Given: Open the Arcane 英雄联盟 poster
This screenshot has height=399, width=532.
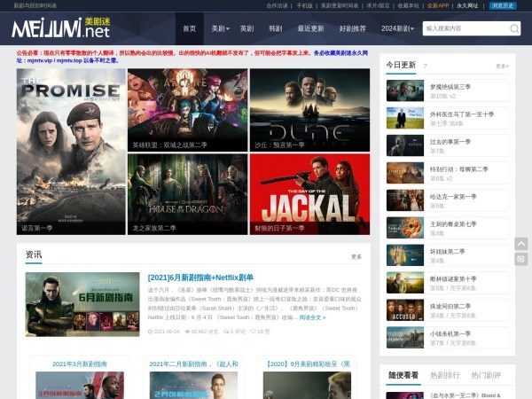Looking at the screenshot, I should coord(187,109).
